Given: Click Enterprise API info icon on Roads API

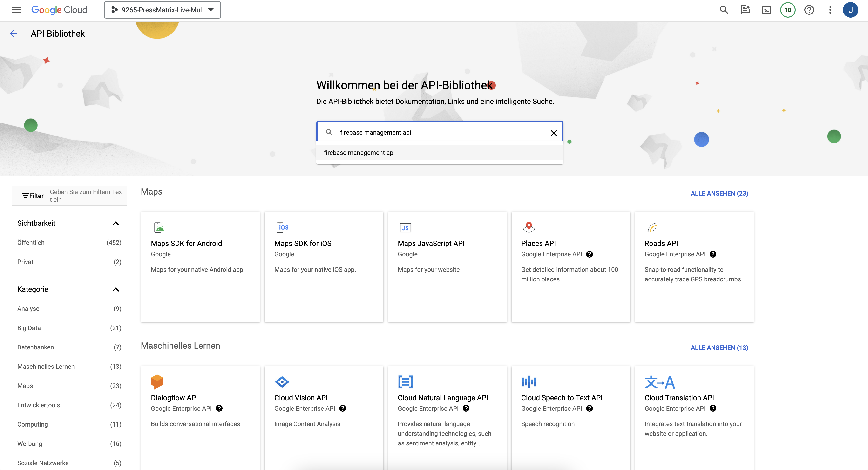Looking at the screenshot, I should click(713, 254).
